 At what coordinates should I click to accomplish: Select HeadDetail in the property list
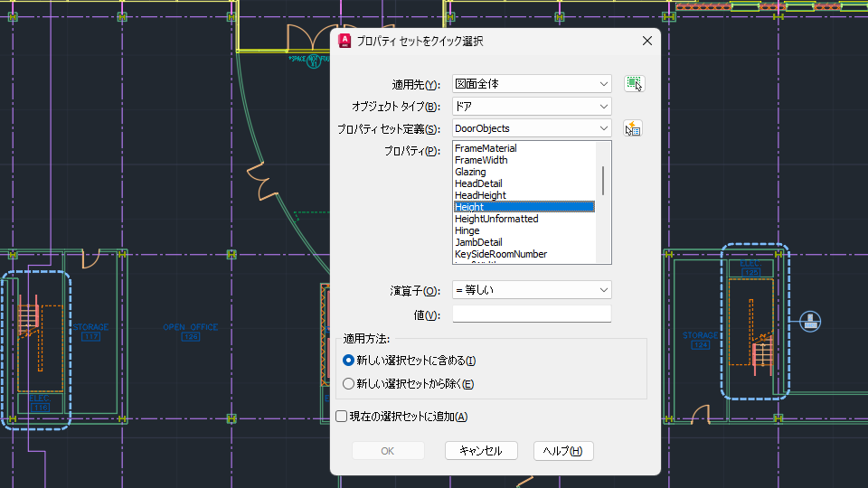tap(524, 183)
